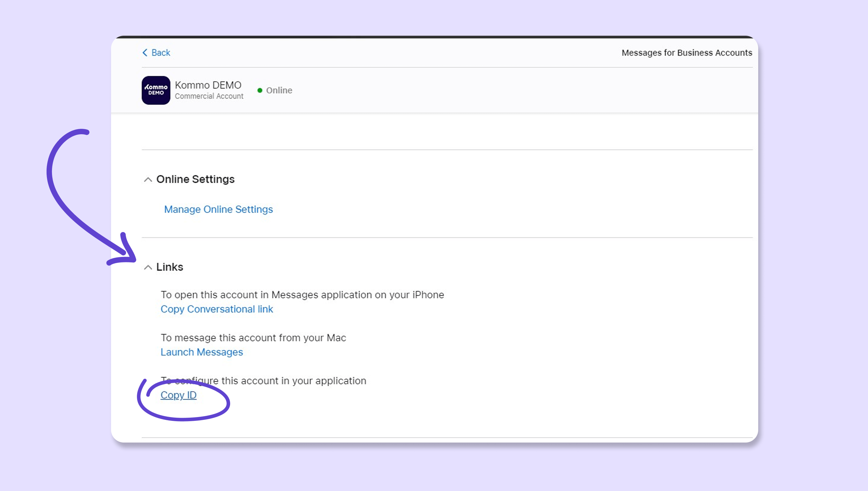
Task: Click the iPhone Messages application description text
Action: click(302, 295)
